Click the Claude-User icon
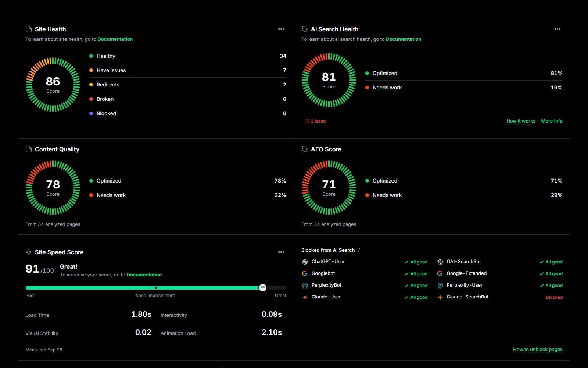588x368 pixels. tap(305, 297)
